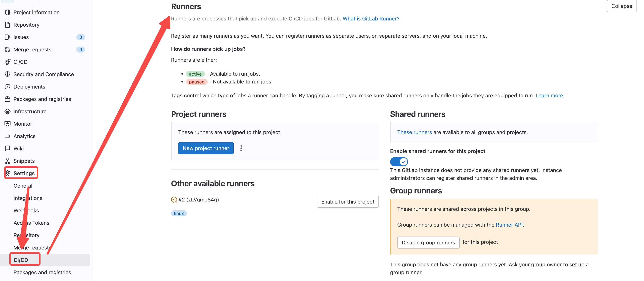The height and width of the screenshot is (281, 644).
Task: Click New project runner button
Action: [x=206, y=148]
